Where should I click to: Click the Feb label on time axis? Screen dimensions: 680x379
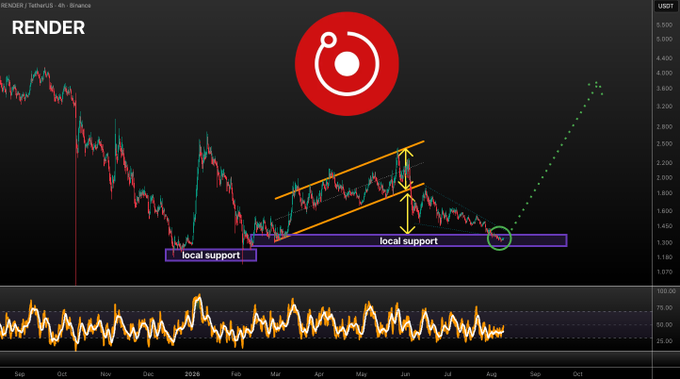point(235,374)
